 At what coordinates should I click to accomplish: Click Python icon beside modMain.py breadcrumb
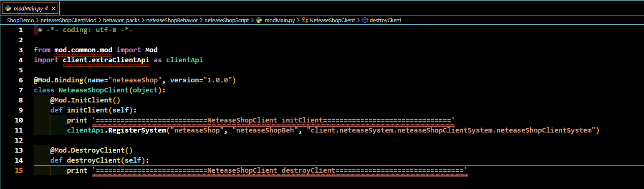click(x=259, y=20)
